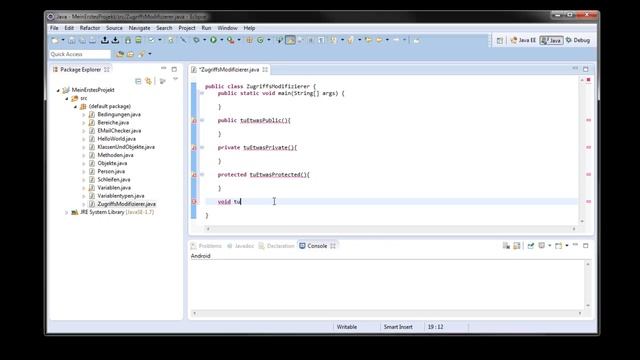This screenshot has height=360, width=640.
Task: Expand the JRE System Library node
Action: (x=67, y=212)
